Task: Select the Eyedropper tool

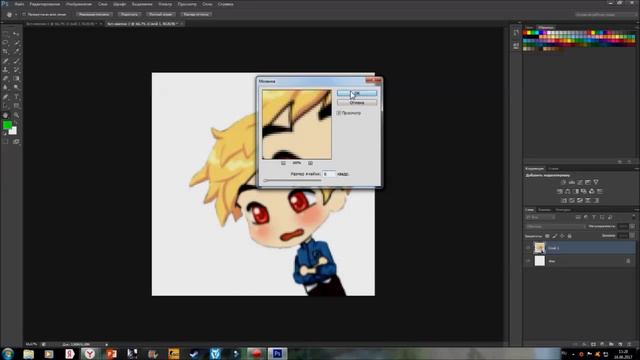Action: pos(16,52)
